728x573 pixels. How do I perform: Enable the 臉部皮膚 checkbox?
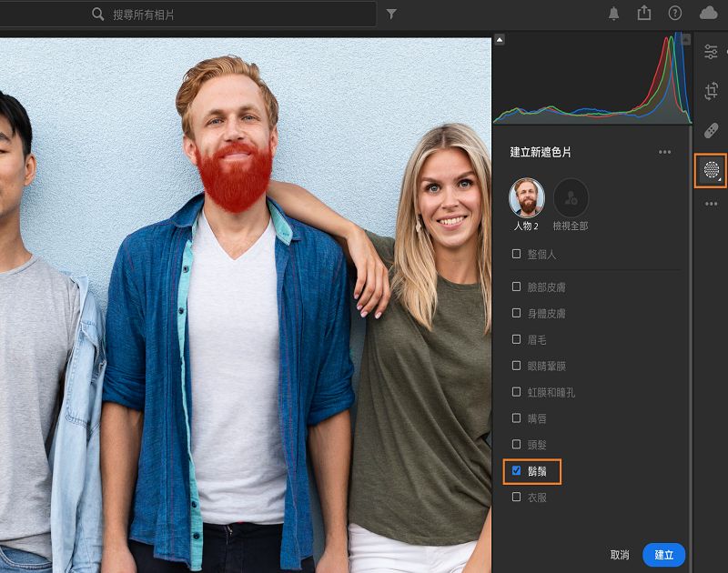[x=516, y=286]
